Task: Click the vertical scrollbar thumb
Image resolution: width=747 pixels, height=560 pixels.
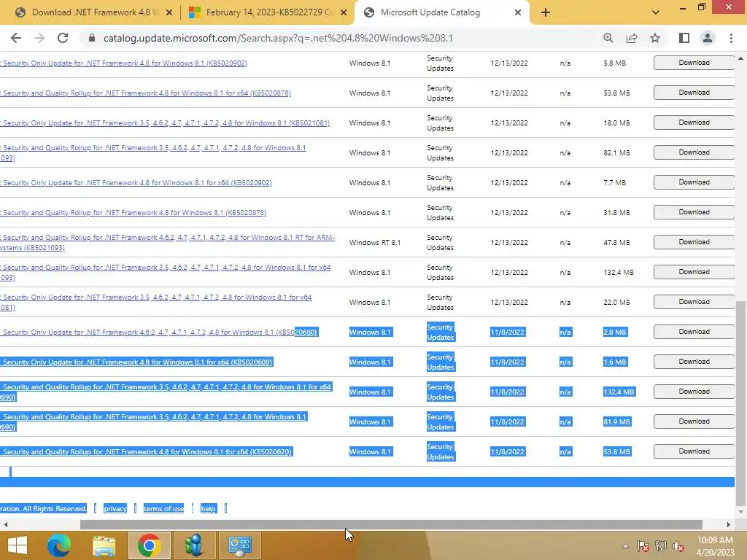Action: pos(740,404)
